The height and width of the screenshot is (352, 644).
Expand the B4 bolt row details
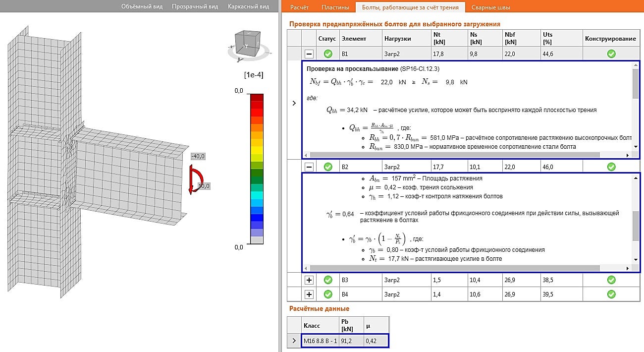pos(309,294)
